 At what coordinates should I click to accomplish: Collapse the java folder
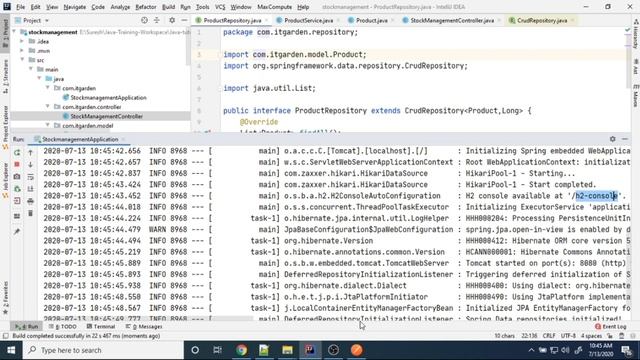pos(39,79)
